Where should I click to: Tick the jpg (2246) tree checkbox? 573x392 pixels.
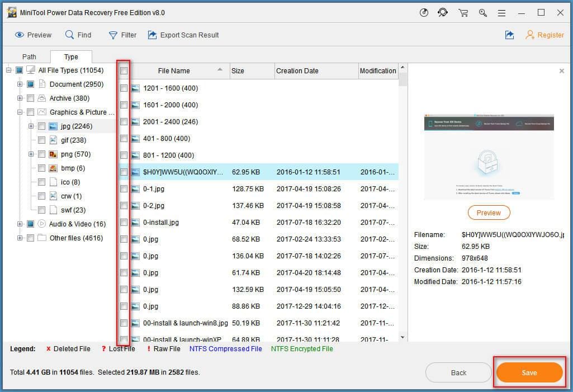(x=42, y=126)
